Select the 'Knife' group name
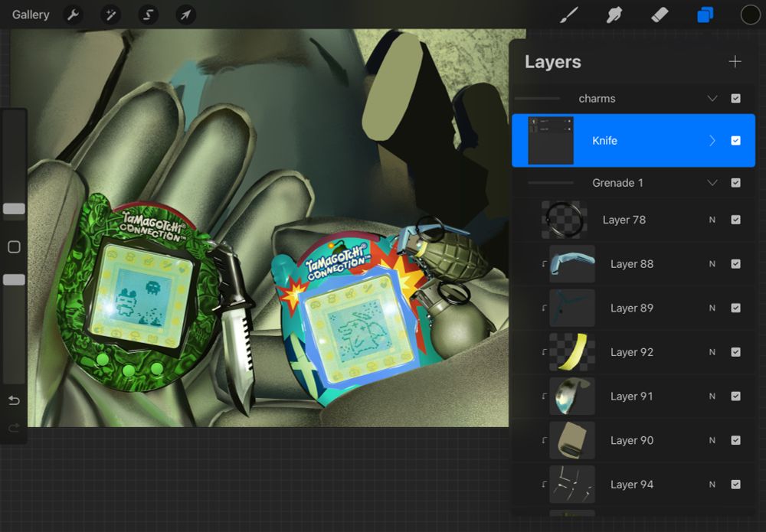766x532 pixels. [x=605, y=141]
